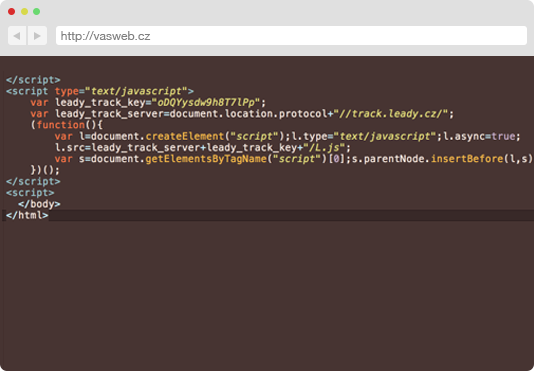Click the "//track.leady.cz/" string
This screenshot has width=534, height=371.
[x=391, y=113]
